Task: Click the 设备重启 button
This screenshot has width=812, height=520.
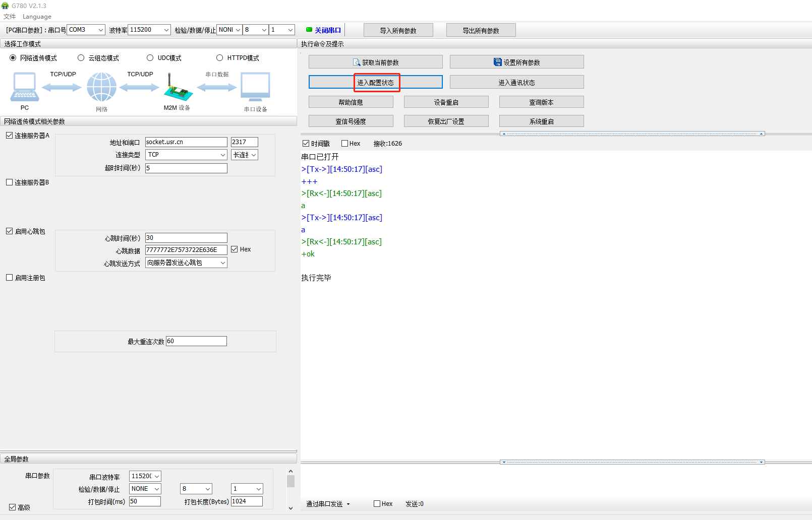Action: tap(446, 102)
